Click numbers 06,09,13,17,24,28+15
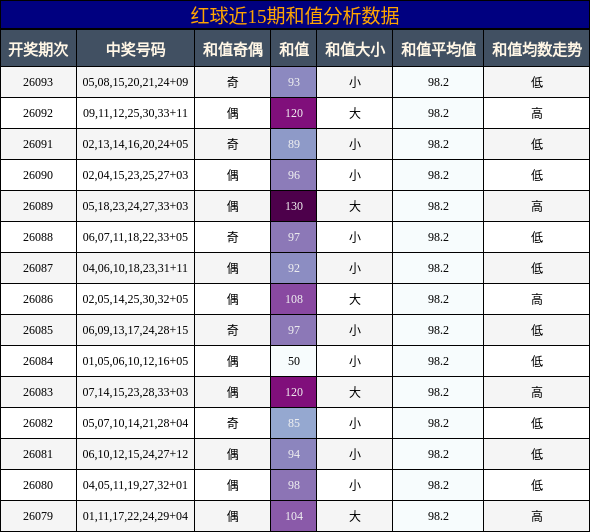The height and width of the screenshot is (532, 590). pos(135,330)
